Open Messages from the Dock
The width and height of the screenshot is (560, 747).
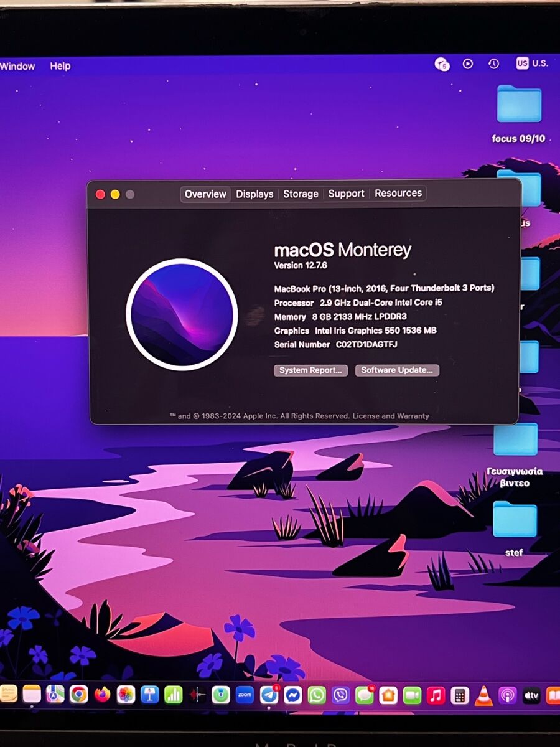(364, 695)
